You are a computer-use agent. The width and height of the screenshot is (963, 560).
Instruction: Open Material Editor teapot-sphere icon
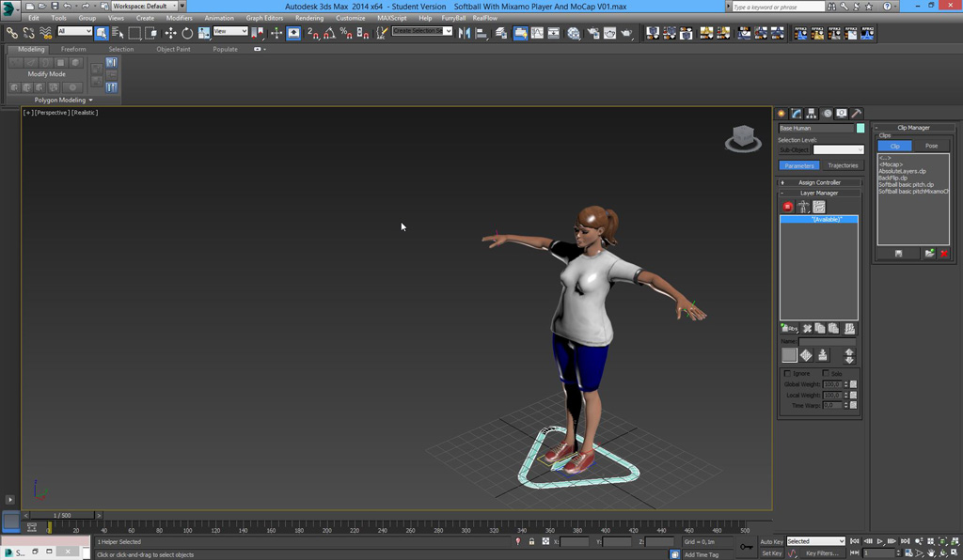[x=574, y=33]
